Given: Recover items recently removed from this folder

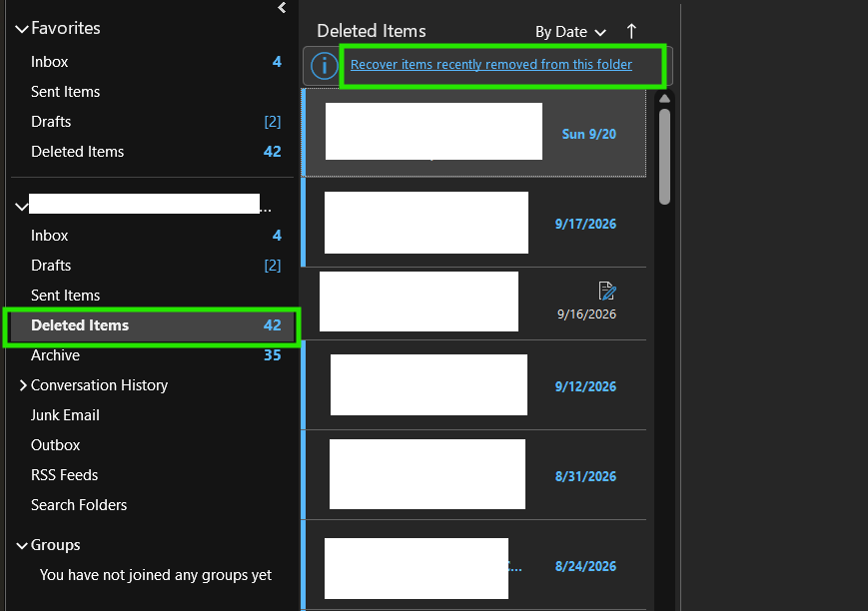Looking at the screenshot, I should [491, 65].
